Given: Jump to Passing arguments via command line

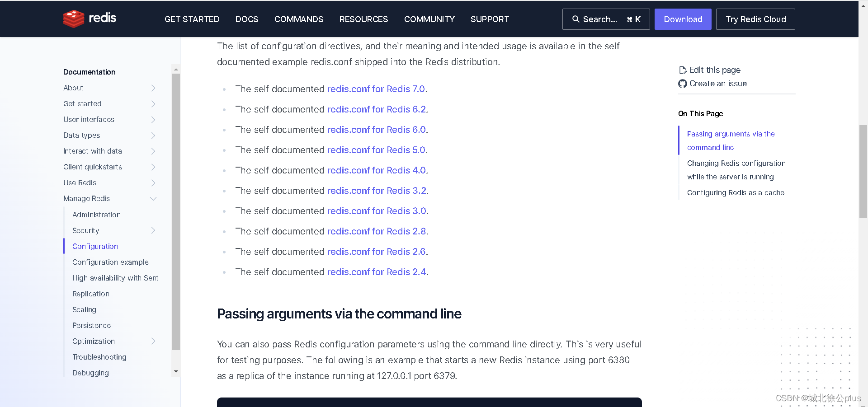Looking at the screenshot, I should (x=731, y=140).
